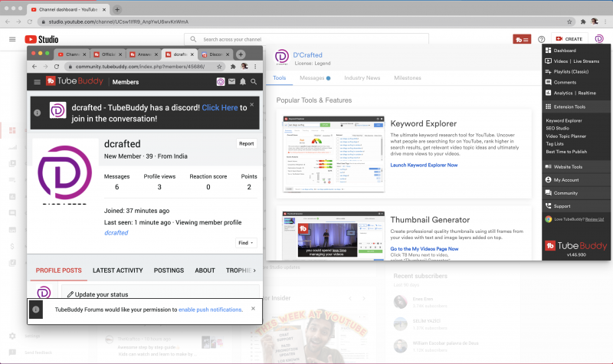Click the forum search magnifier icon
The image size is (613, 364).
pos(254,81)
